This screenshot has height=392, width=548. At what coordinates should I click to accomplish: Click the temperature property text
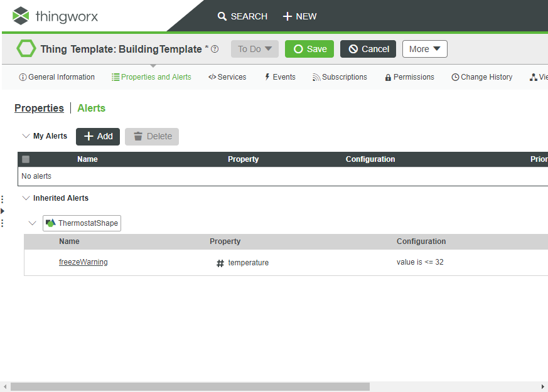point(248,263)
